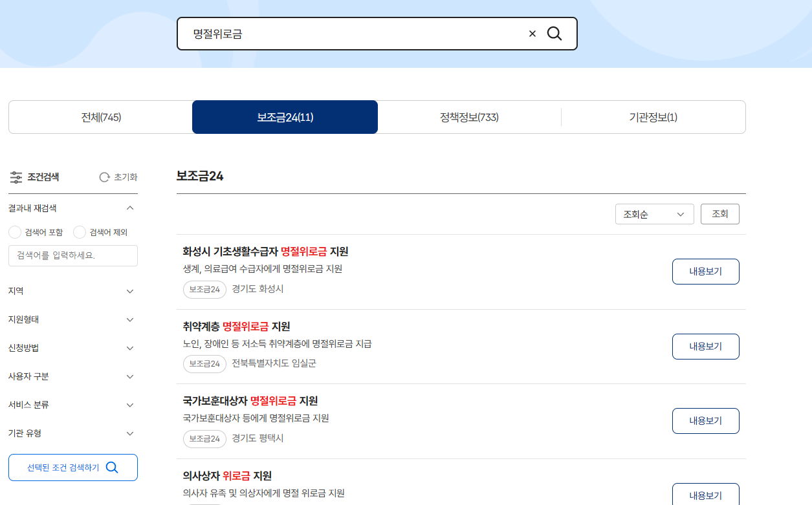Click 내용보기 for 화성시 기초생활수급자 명절위로금
Screen dimensions: 812x505
click(x=705, y=272)
